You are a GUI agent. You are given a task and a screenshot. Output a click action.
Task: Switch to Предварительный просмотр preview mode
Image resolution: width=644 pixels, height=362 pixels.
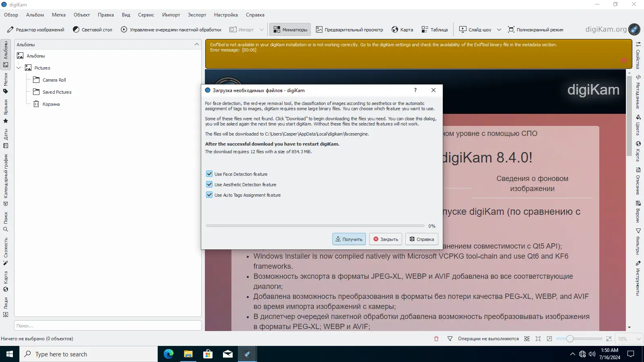click(349, 30)
